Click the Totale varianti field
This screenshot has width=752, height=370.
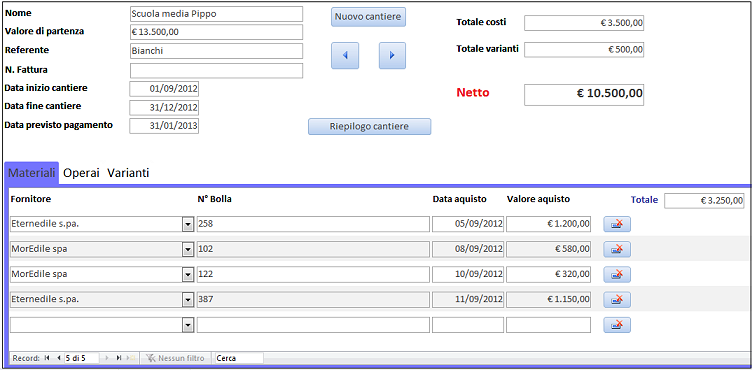click(584, 49)
